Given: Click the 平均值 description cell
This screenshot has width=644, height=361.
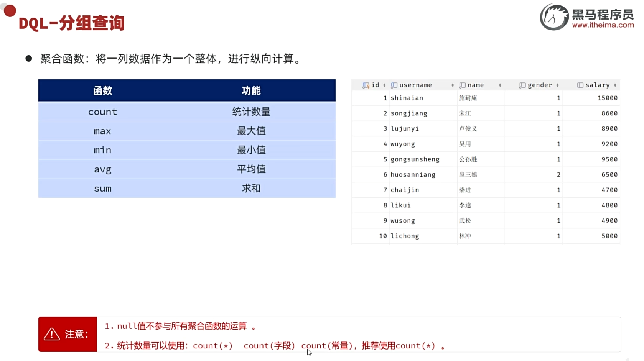Looking at the screenshot, I should [x=251, y=169].
